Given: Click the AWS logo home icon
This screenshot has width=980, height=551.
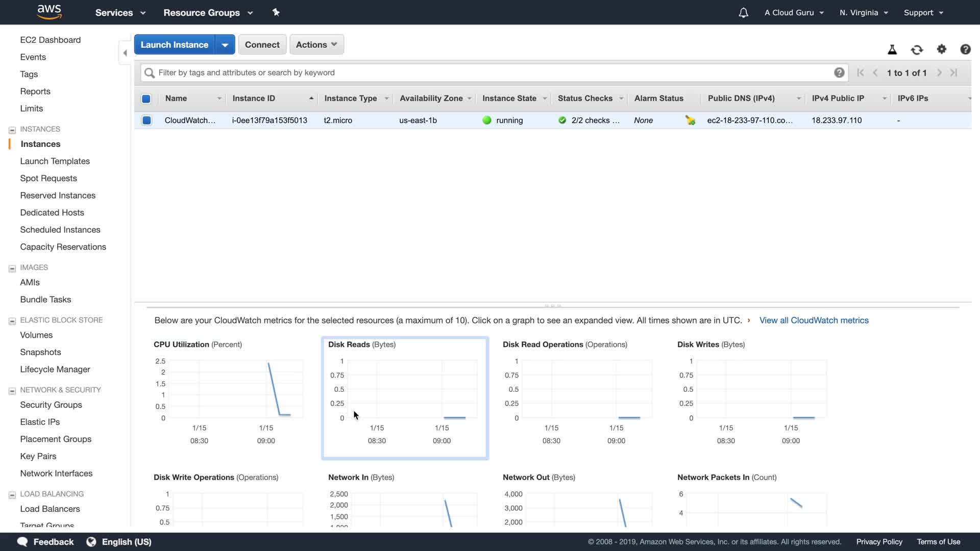Looking at the screenshot, I should (49, 12).
